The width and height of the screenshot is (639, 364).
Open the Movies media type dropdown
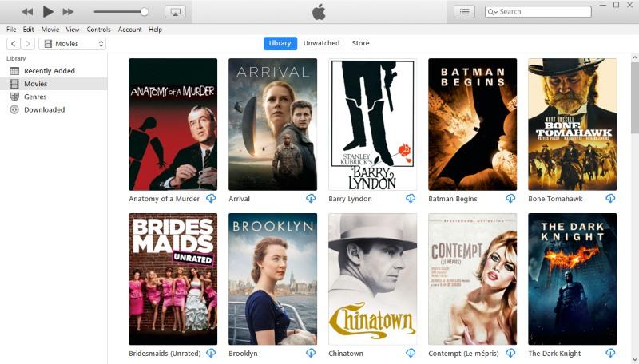pyautogui.click(x=73, y=44)
